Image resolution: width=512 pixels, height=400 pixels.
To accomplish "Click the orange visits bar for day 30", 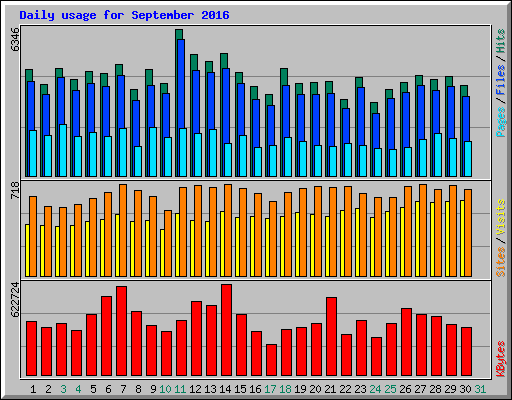I will 468,233.
